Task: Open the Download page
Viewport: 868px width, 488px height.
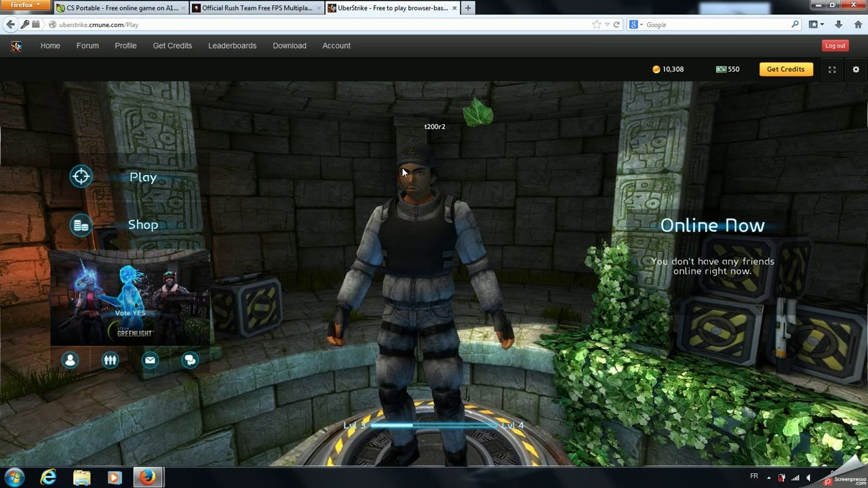Action: click(290, 45)
